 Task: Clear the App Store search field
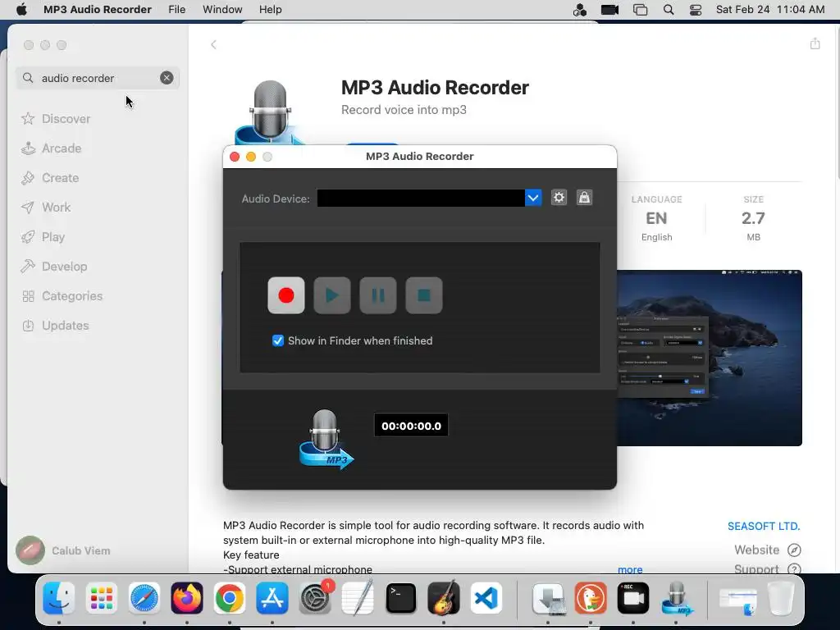click(167, 78)
